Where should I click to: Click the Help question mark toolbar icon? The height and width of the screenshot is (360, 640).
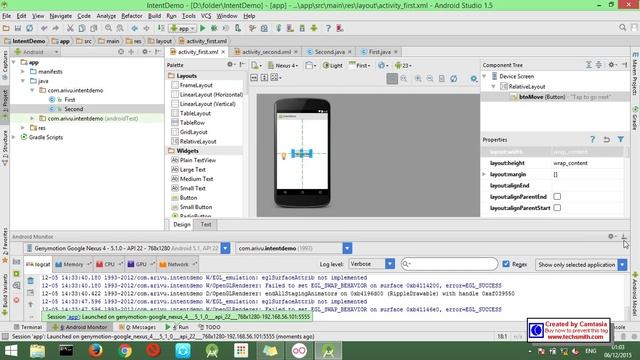(328, 28)
